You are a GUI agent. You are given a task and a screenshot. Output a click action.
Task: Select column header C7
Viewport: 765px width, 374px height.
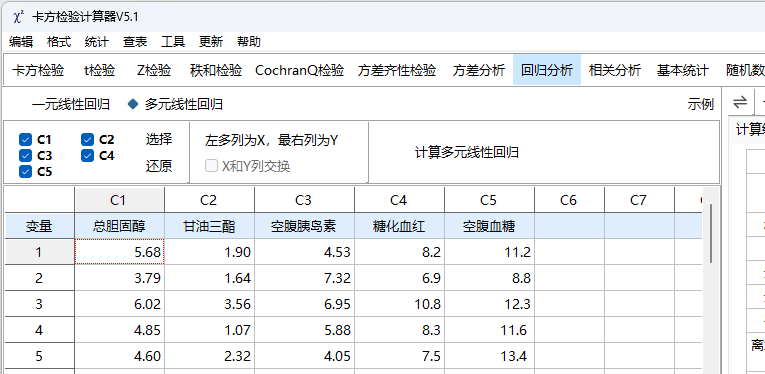[640, 200]
